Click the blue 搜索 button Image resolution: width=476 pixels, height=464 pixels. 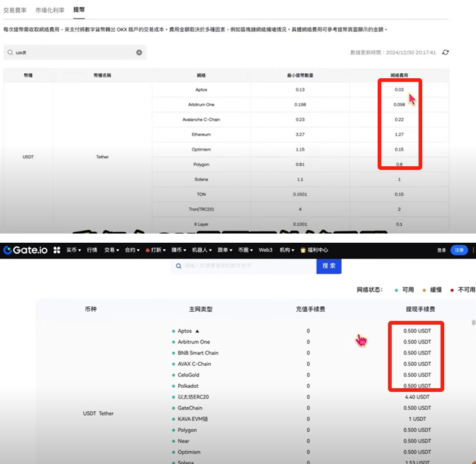click(x=329, y=266)
